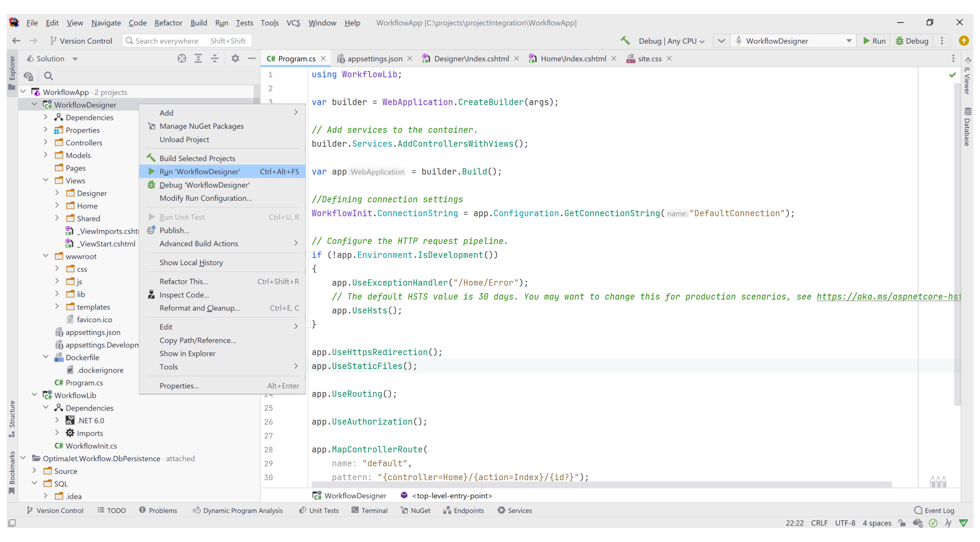Open the Database side panel
Image resolution: width=980 pixels, height=542 pixels.
(x=967, y=126)
